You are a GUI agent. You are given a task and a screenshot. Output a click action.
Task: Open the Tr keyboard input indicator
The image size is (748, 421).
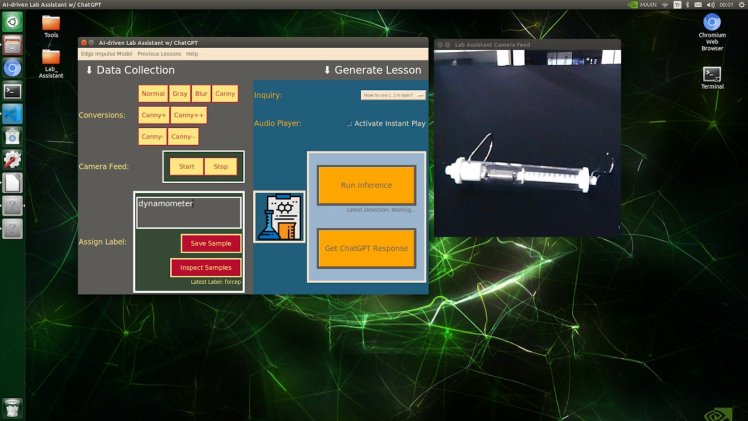pyautogui.click(x=677, y=4)
